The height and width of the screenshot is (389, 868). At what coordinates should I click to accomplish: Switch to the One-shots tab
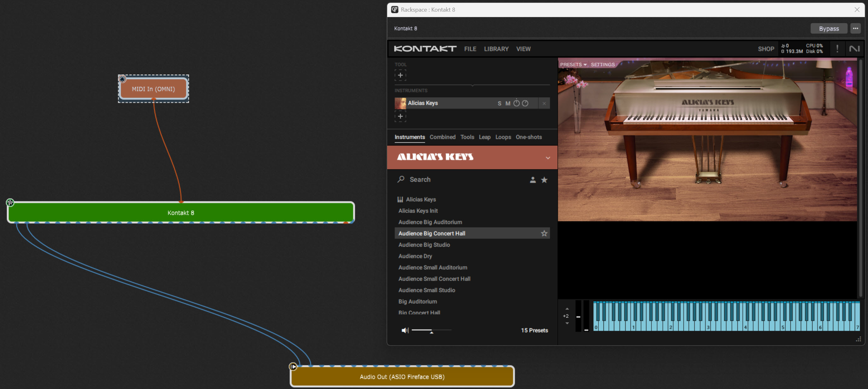point(529,137)
